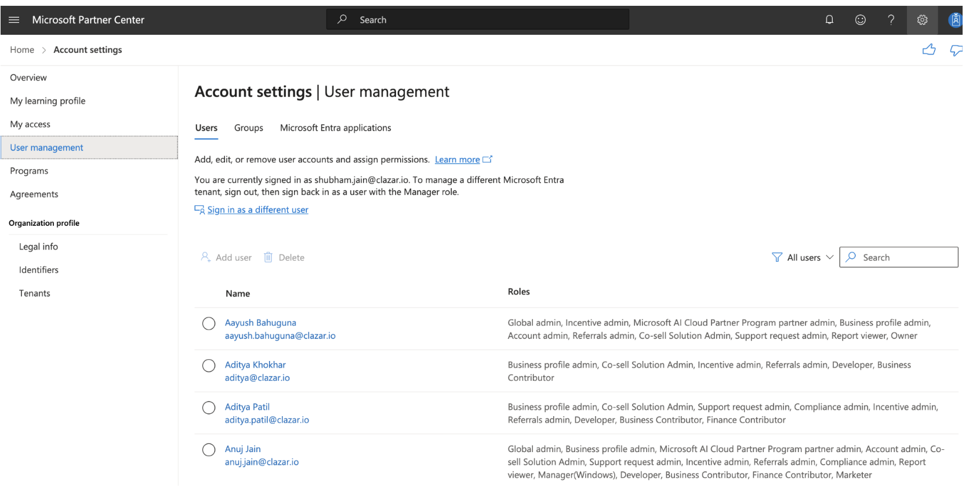This screenshot has height=491, width=980.
Task: Click the Microsoft Partner Center title
Action: click(88, 20)
